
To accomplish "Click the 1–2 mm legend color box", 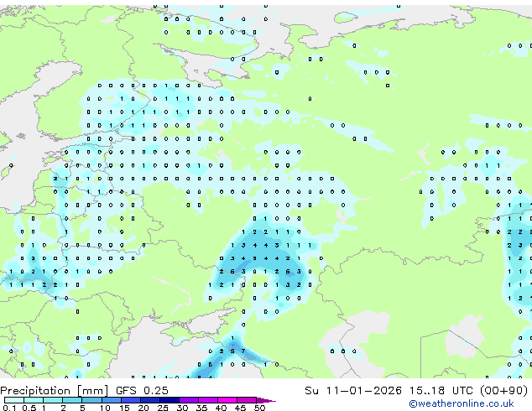I will 53,400.
